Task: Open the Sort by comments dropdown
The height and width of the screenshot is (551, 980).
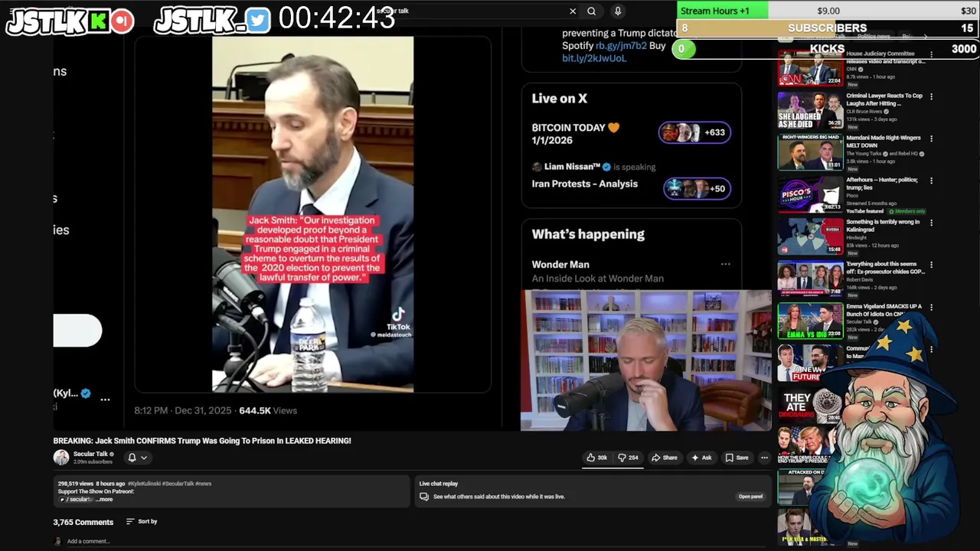Action: tap(142, 521)
